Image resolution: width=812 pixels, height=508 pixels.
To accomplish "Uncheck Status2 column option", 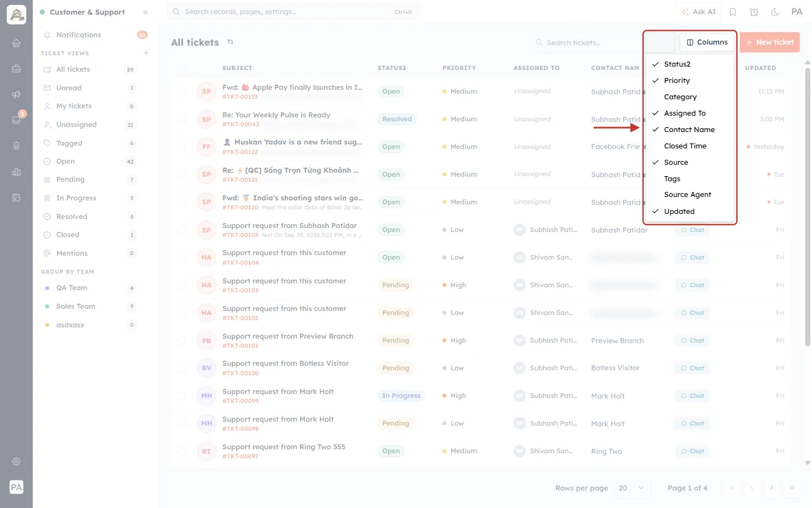I will (690, 64).
